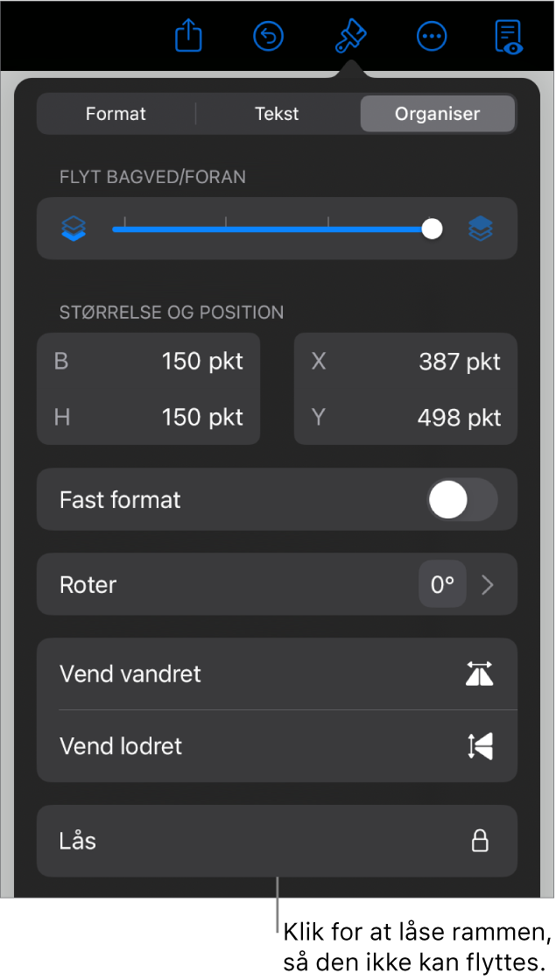Expand the Roter chevron arrow
Image resolution: width=556 pixels, height=980 pixels.
488,585
